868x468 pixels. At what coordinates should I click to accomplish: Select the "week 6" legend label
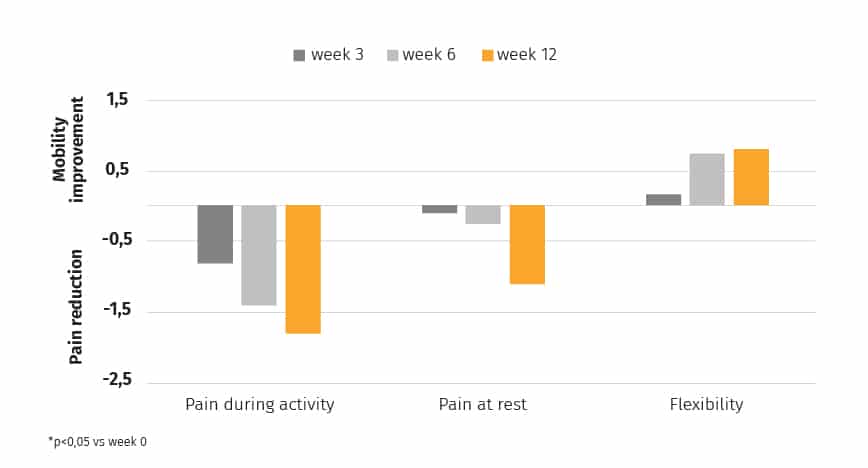[429, 55]
